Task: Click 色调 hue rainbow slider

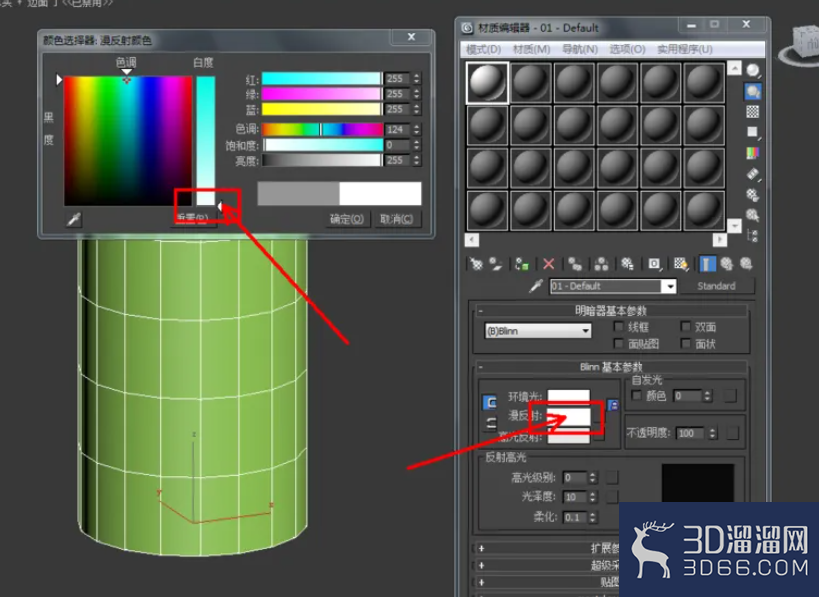Action: 322,129
